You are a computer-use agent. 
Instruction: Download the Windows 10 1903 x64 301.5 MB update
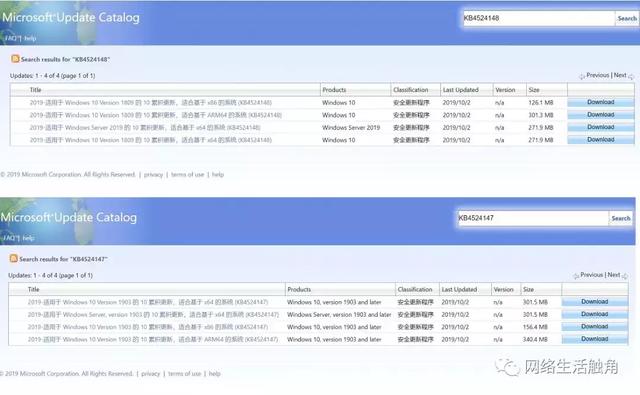tap(595, 302)
